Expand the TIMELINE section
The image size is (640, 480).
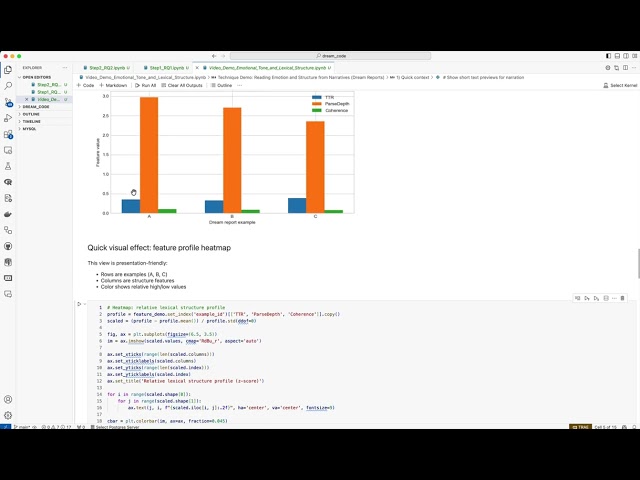29,122
